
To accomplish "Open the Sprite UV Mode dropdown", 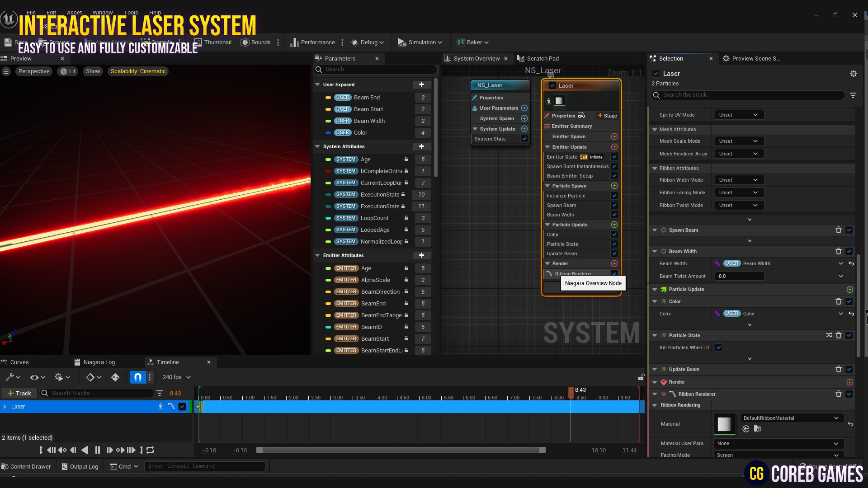I will tap(739, 115).
